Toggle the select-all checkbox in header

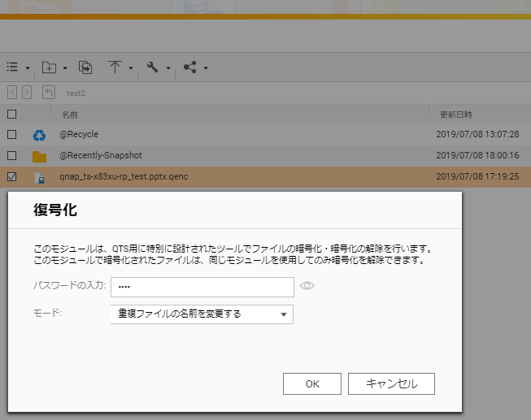(x=12, y=115)
